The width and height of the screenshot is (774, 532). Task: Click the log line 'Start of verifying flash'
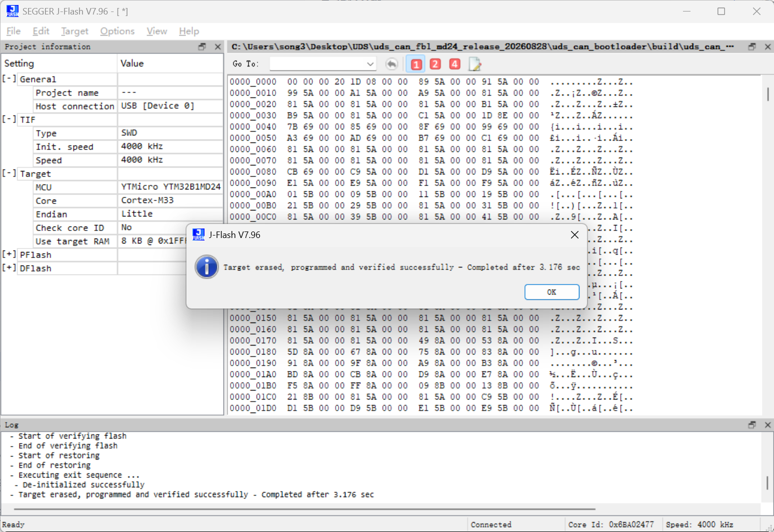[x=72, y=436]
